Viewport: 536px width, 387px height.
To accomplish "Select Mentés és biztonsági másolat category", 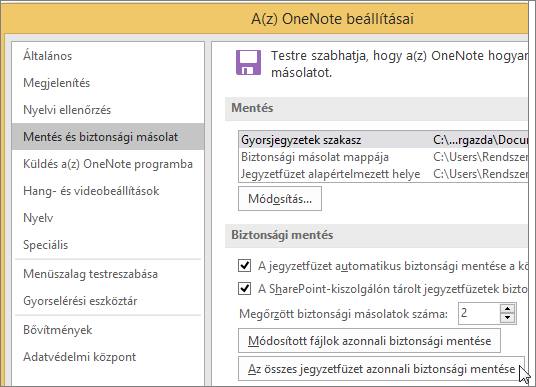I will pos(108,137).
